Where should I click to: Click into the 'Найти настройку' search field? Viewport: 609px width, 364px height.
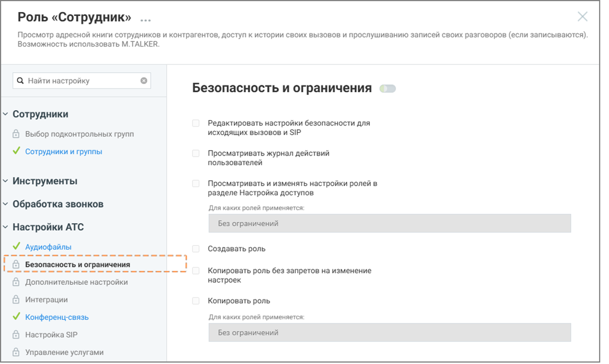pyautogui.click(x=81, y=81)
